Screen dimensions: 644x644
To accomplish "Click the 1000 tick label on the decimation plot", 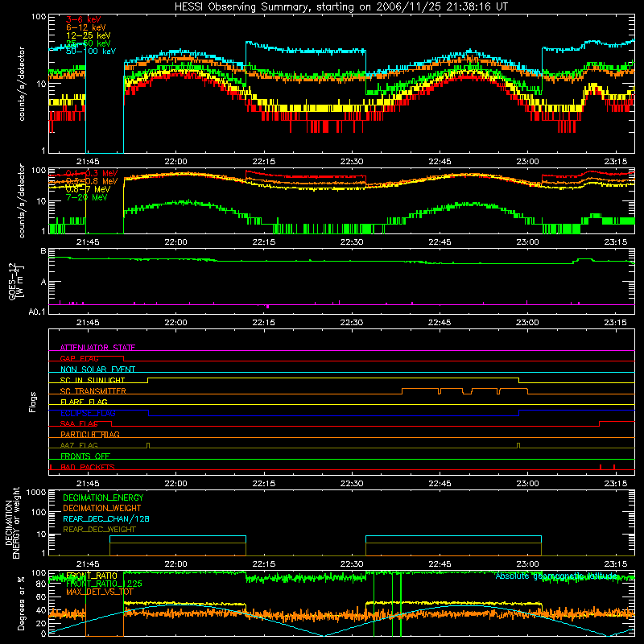I will coord(36,492).
